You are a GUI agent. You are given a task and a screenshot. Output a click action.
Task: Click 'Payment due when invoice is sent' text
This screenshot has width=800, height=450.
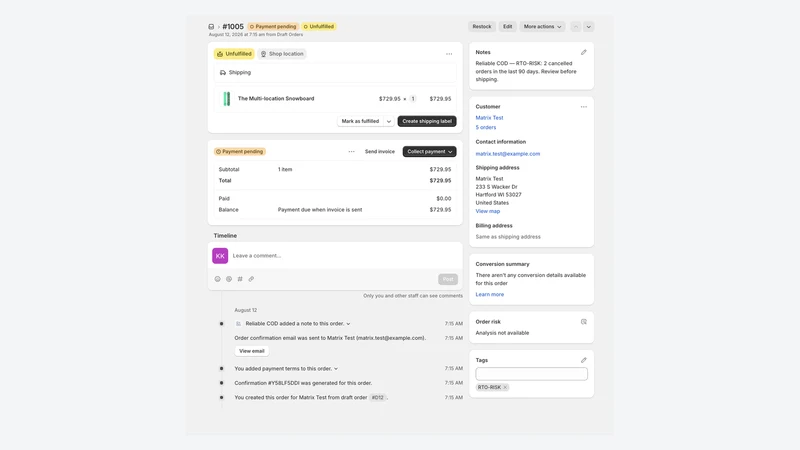(320, 210)
